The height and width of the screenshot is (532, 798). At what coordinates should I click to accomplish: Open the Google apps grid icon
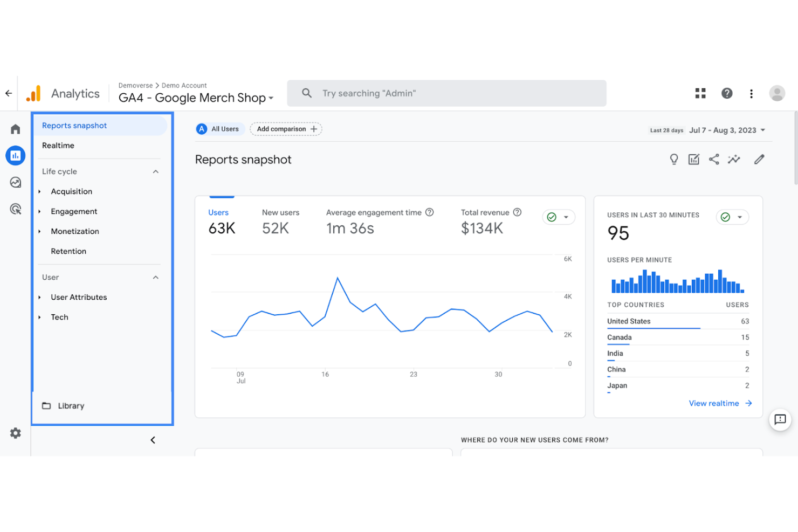pos(700,93)
